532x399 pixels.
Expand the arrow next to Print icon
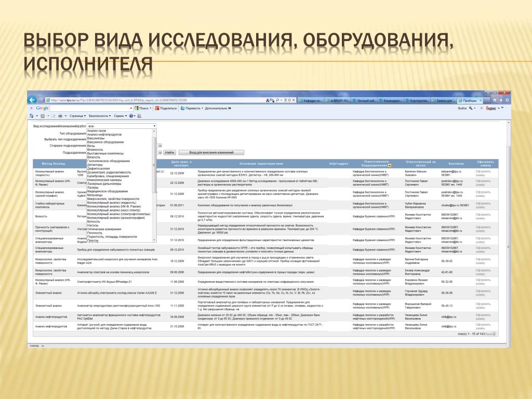(65, 116)
